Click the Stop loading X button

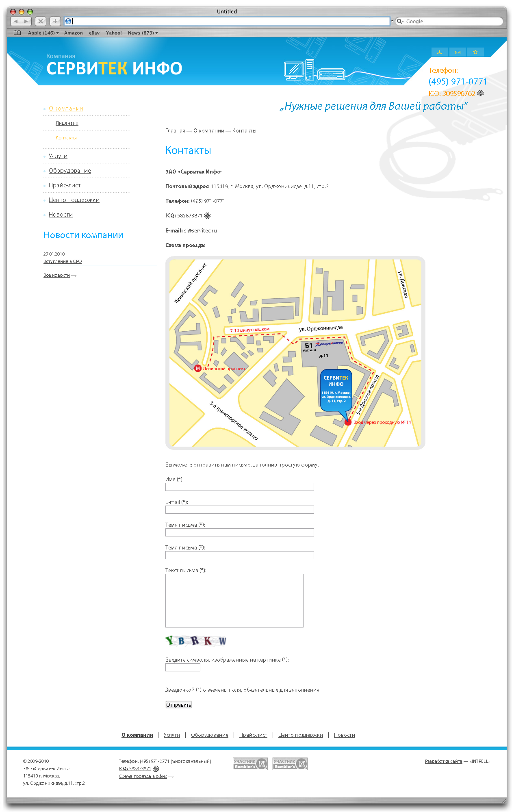[x=40, y=21]
